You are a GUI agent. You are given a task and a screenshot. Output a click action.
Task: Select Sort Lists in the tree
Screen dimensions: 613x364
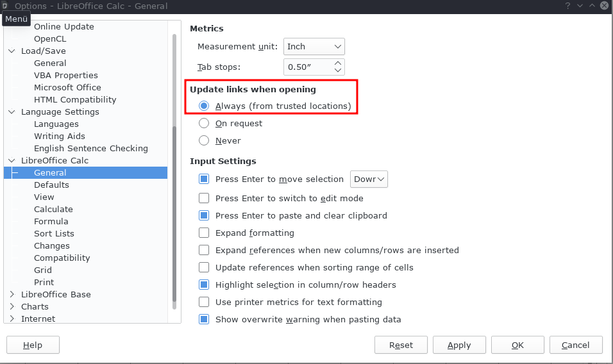click(54, 233)
